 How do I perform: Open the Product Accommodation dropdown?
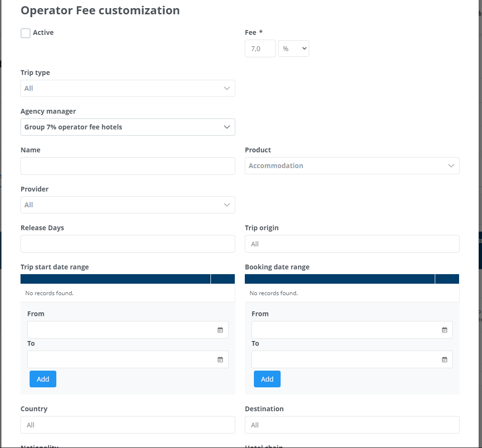352,166
